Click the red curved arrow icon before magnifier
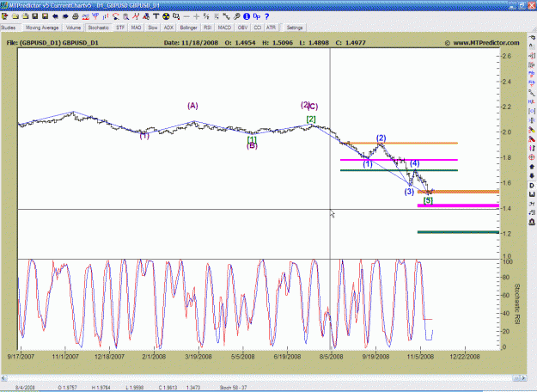Image resolution: width=537 pixels, height=392 pixels. [116, 16]
